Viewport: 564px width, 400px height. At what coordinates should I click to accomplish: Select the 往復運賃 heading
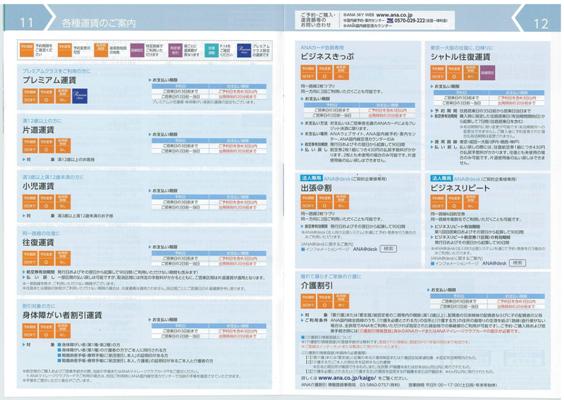(x=38, y=242)
